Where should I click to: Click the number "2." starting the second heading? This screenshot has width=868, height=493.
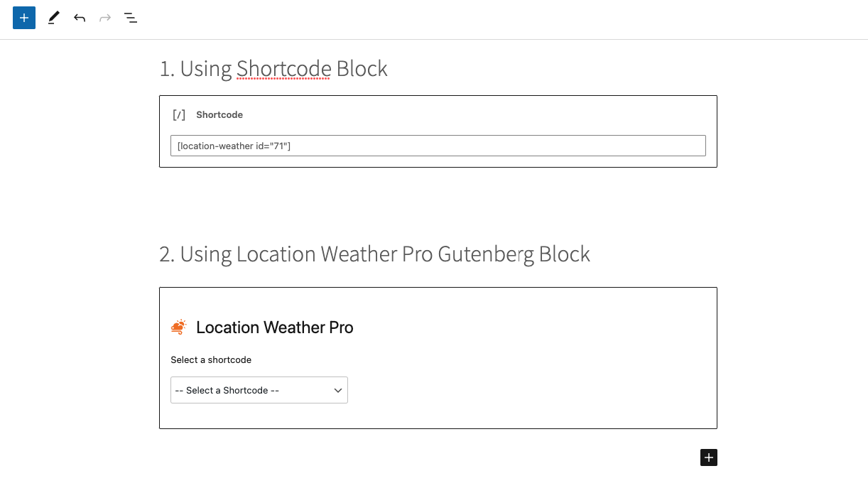point(167,254)
